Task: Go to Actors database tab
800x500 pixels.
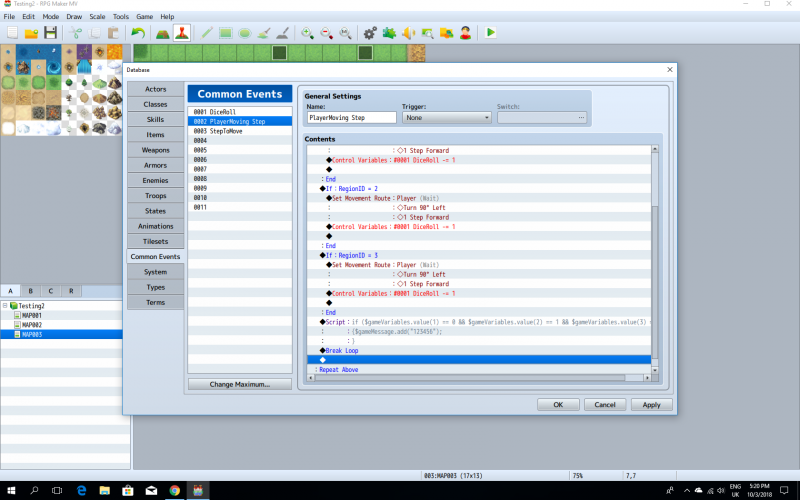Action: (156, 89)
